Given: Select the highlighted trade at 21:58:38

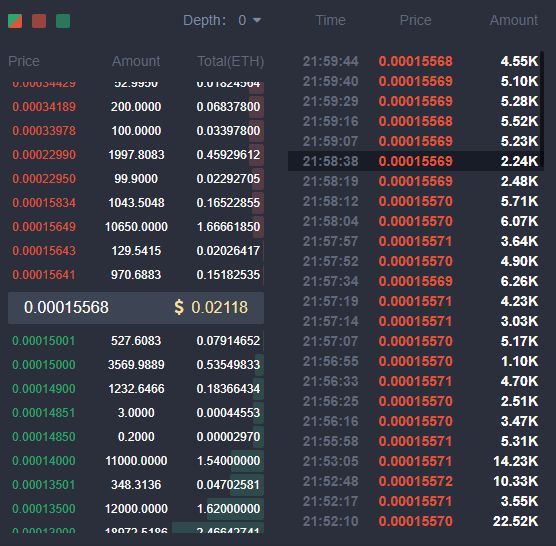Looking at the screenshot, I should 416,161.
